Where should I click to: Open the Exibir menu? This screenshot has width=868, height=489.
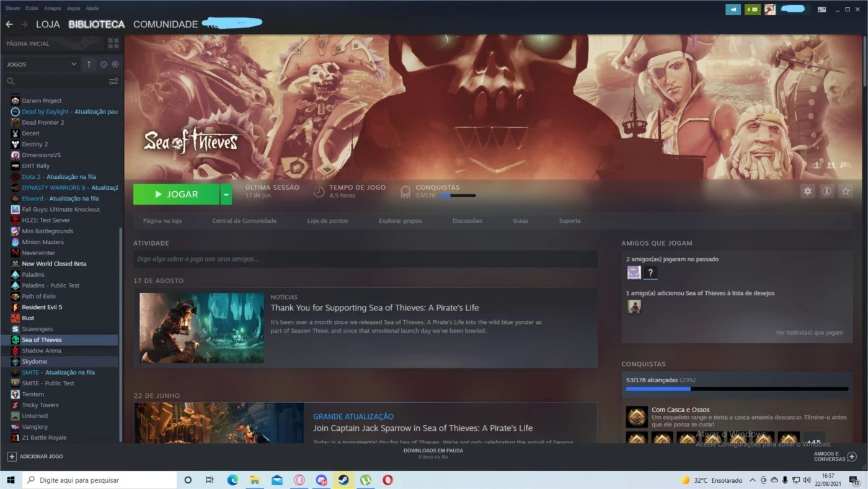32,9
